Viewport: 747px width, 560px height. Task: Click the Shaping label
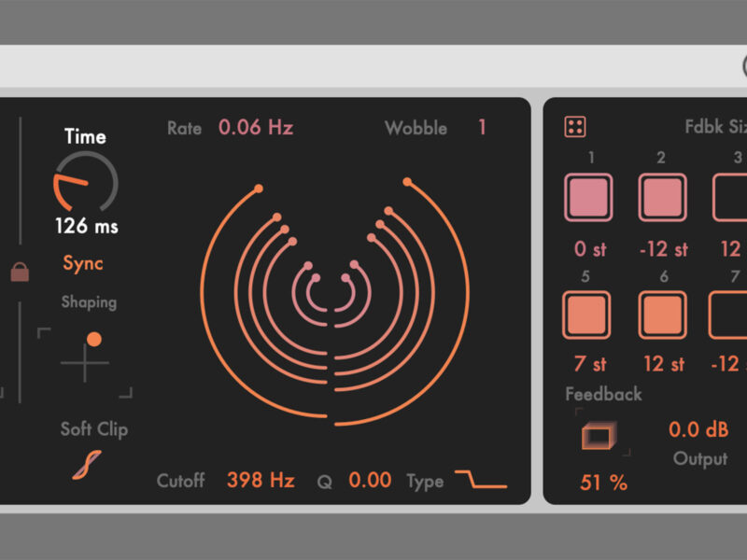pyautogui.click(x=89, y=302)
